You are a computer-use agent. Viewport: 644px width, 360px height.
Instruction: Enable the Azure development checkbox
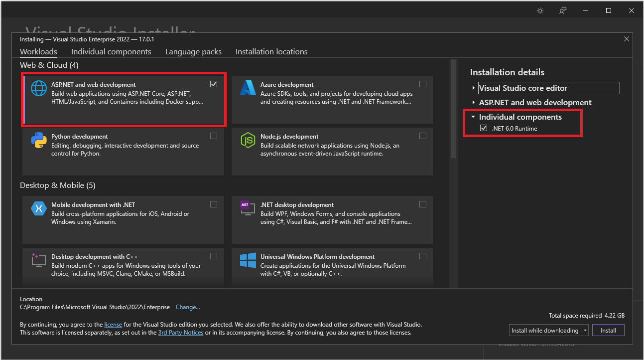[423, 84]
